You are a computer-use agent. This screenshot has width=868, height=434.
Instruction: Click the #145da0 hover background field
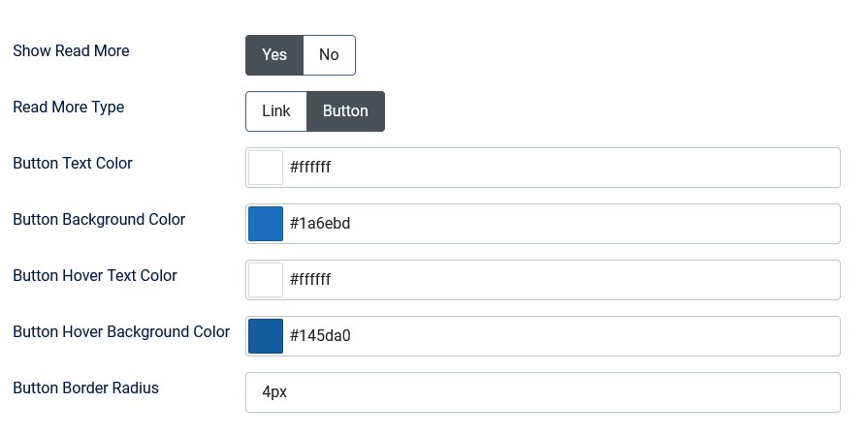click(561, 336)
